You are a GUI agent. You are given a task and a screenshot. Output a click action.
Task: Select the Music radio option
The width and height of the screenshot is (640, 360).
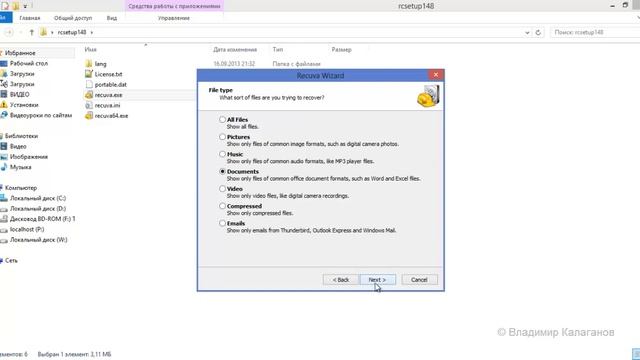(x=222, y=154)
